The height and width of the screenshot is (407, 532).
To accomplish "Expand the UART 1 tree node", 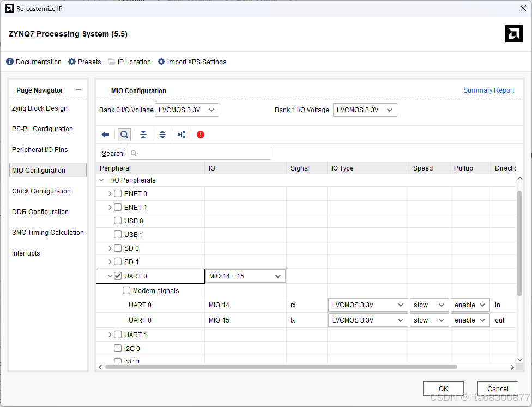I will coord(110,335).
